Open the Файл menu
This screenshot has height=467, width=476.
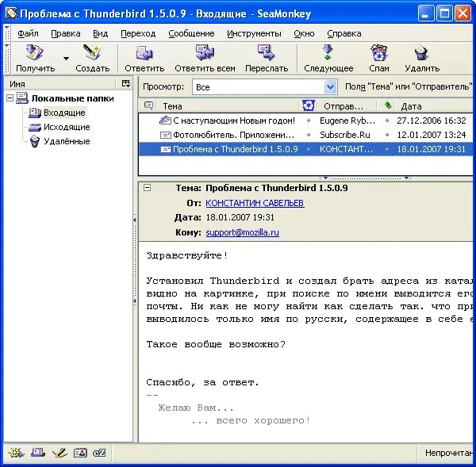[x=28, y=33]
